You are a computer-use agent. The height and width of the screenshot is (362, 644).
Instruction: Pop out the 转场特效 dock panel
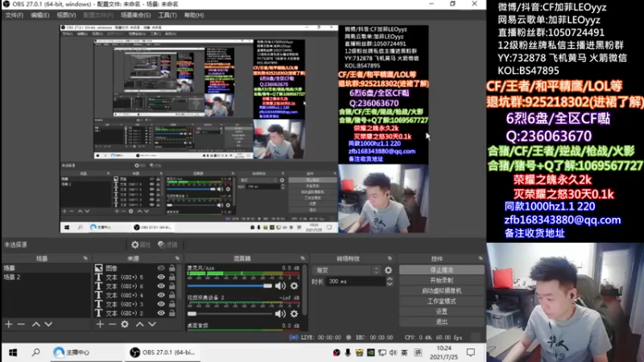(390, 258)
